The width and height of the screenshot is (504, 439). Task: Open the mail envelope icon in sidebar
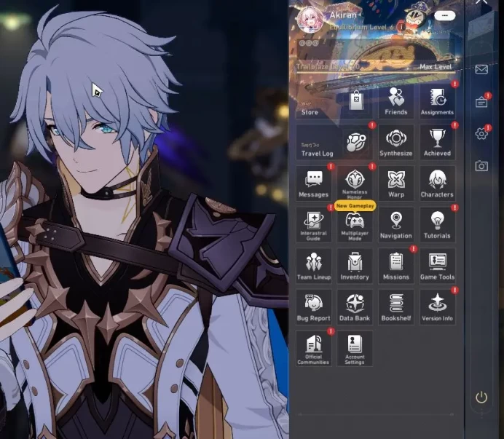[481, 69]
